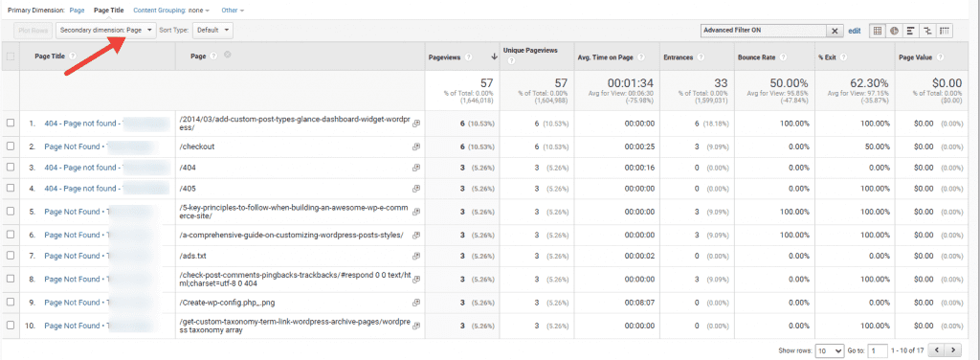Open the Sort Type Default dropdown
The width and height of the screenshot is (980, 360).
click(213, 30)
